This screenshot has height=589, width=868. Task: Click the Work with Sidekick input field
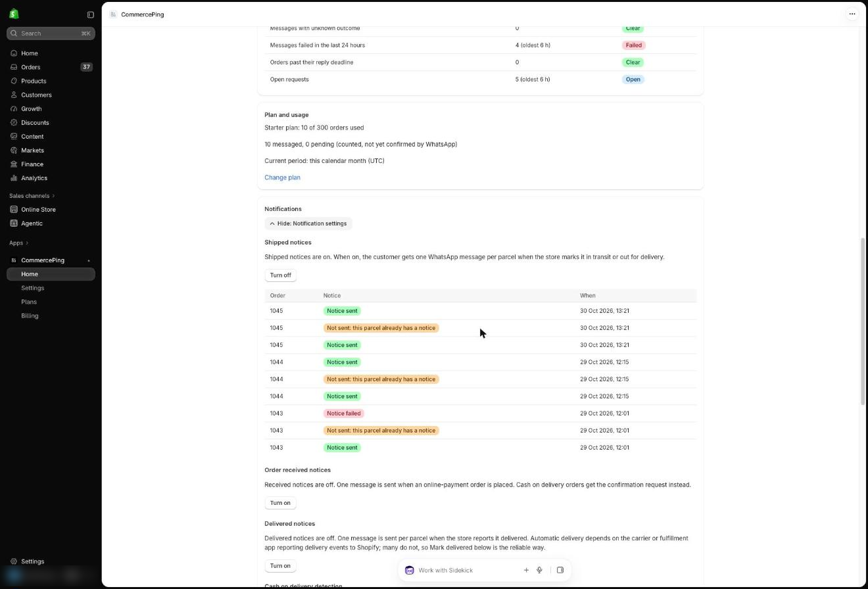coord(467,570)
